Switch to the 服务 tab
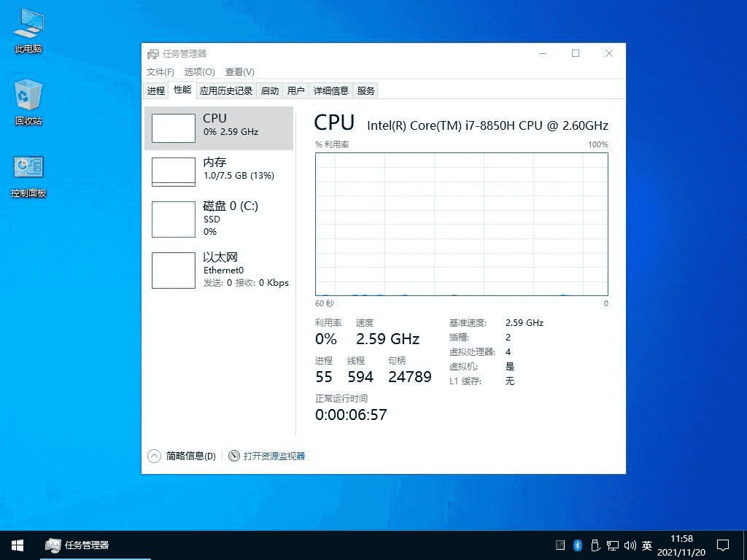Image resolution: width=747 pixels, height=560 pixels. 365,90
